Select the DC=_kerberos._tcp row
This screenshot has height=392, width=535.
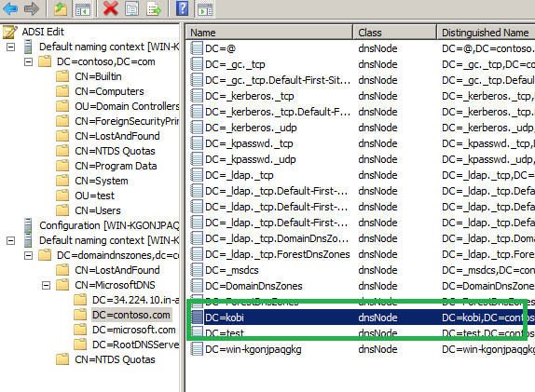pos(363,96)
